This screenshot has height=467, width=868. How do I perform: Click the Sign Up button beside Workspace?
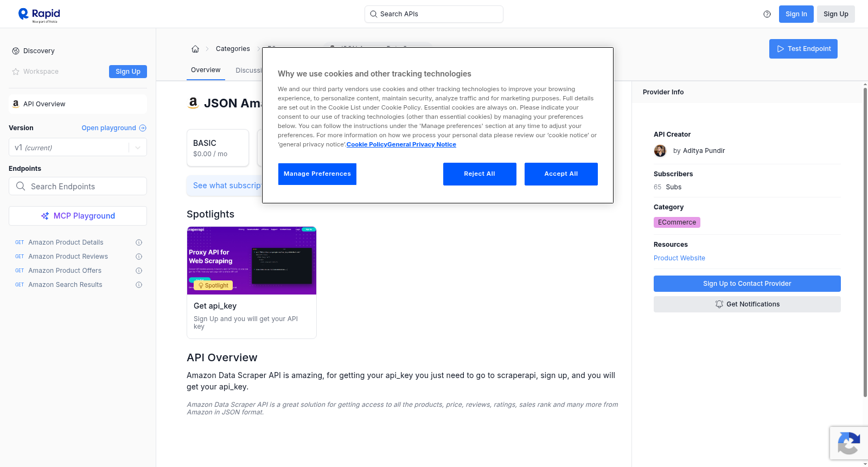pos(128,72)
